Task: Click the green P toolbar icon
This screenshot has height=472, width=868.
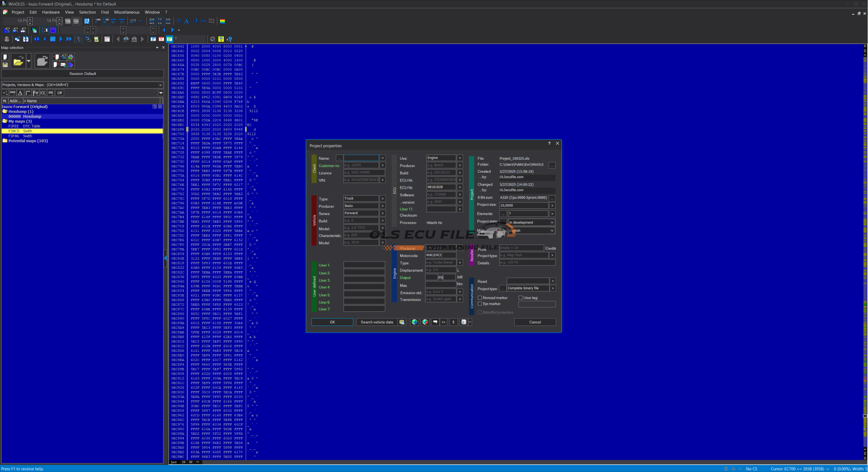Action: click(170, 39)
